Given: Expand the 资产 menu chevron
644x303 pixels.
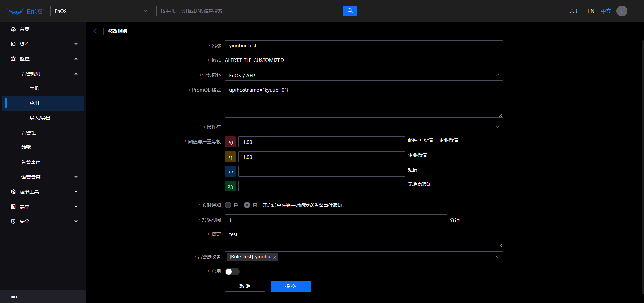Looking at the screenshot, I should (76, 44).
